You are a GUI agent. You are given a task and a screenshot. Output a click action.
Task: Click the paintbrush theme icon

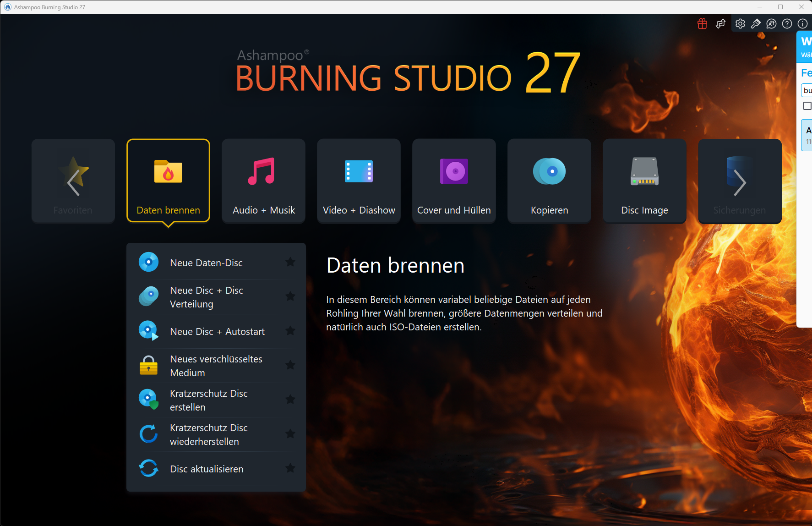coord(756,24)
